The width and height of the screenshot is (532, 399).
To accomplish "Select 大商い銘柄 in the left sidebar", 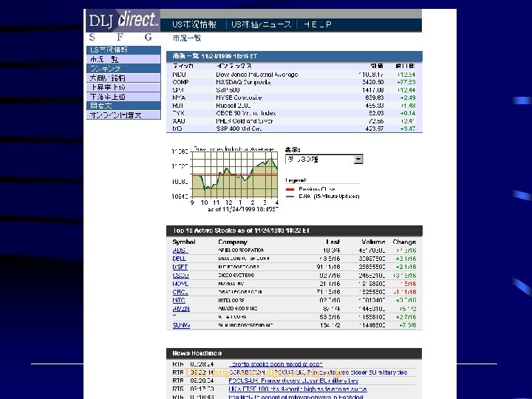I will click(x=123, y=78).
